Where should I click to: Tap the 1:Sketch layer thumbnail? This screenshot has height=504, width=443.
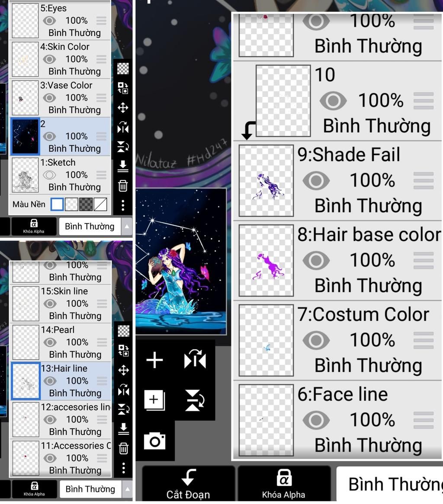tap(25, 175)
